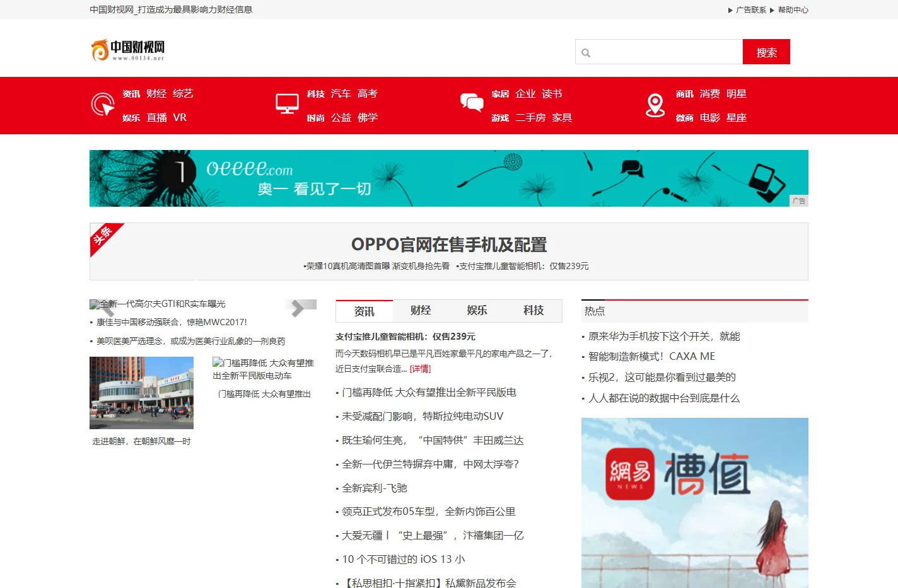Focus the search input field

(659, 52)
